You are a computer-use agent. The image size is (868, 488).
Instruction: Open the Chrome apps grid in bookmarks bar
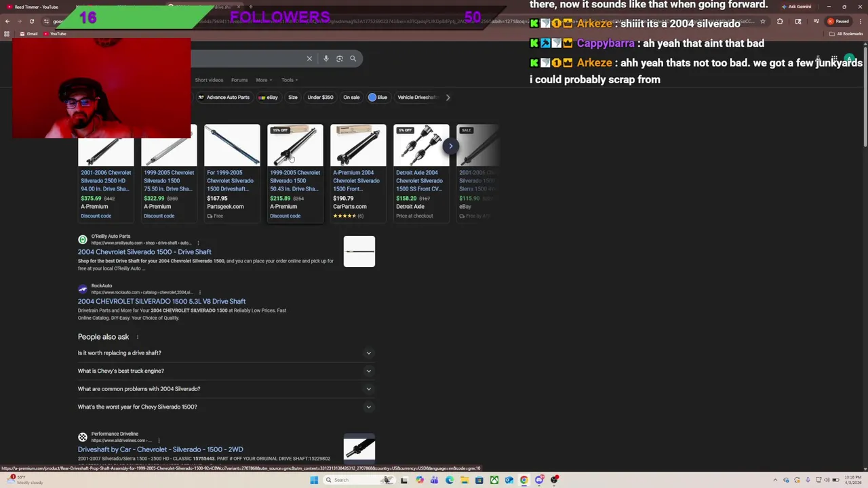(7, 34)
